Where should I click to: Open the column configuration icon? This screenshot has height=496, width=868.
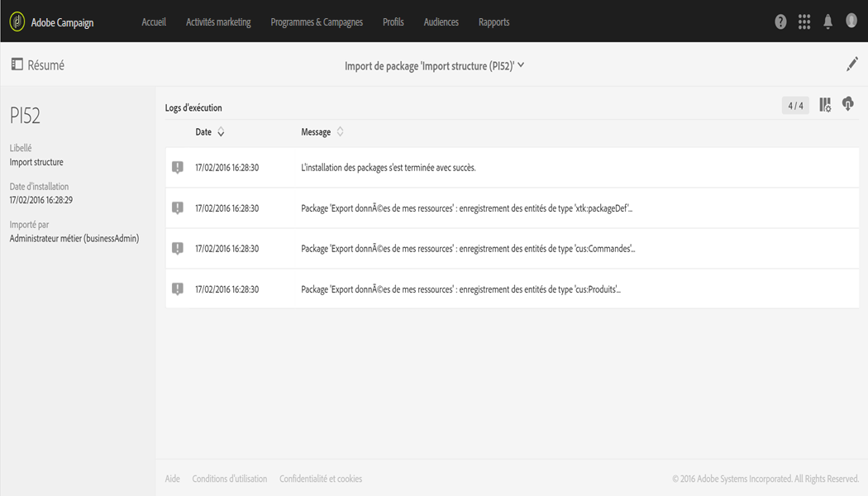tap(825, 105)
